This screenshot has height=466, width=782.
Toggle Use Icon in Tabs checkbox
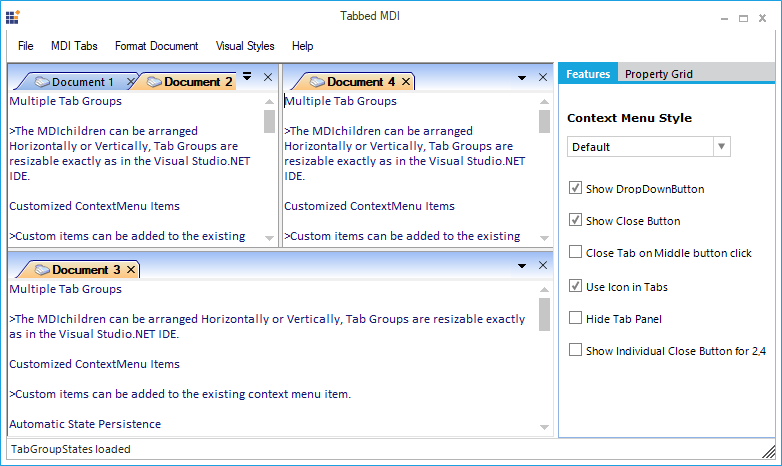[x=575, y=286]
